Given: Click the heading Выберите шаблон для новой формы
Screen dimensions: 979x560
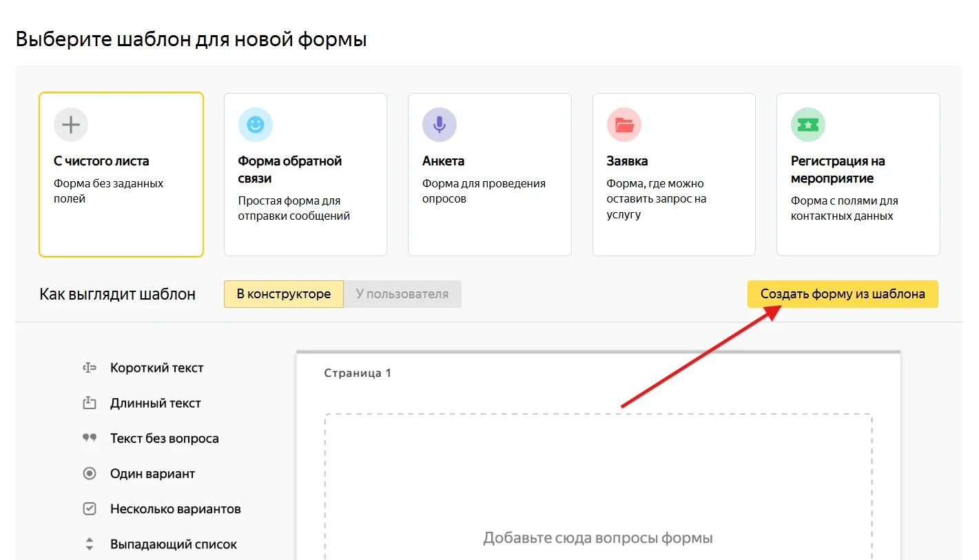Looking at the screenshot, I should [x=191, y=39].
